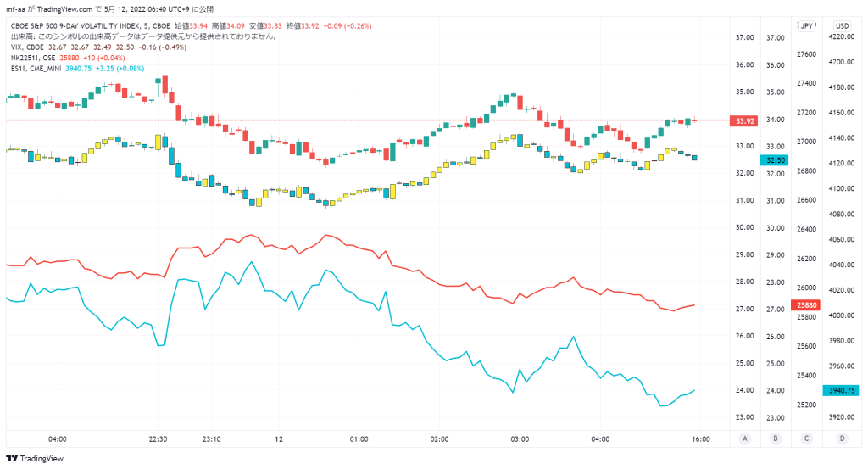Click the 安値33.83 low value
This screenshot has height=469, width=868.
(265, 26)
